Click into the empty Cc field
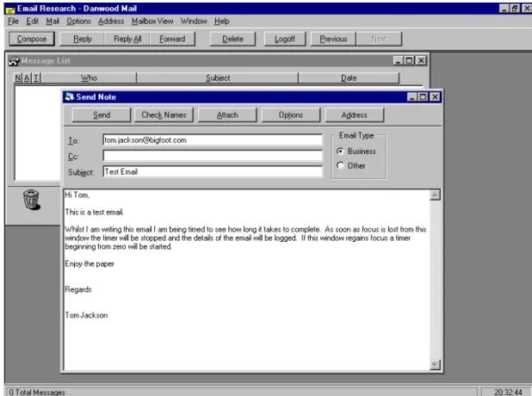 [213, 156]
